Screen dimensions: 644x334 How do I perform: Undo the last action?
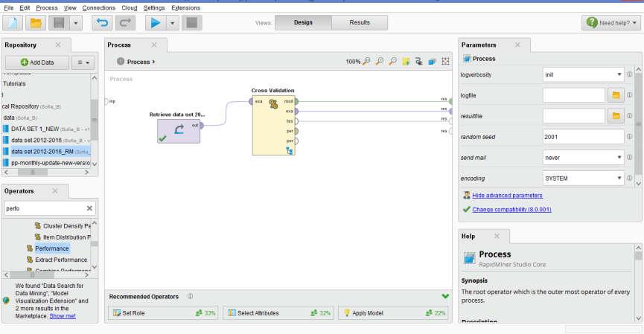(x=102, y=23)
